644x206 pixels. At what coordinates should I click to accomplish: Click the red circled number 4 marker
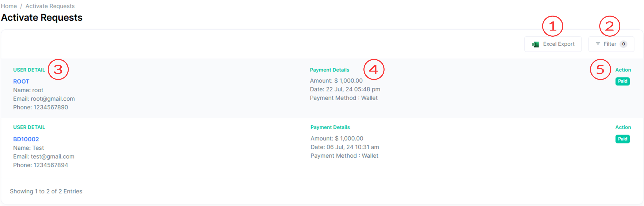[x=374, y=70]
